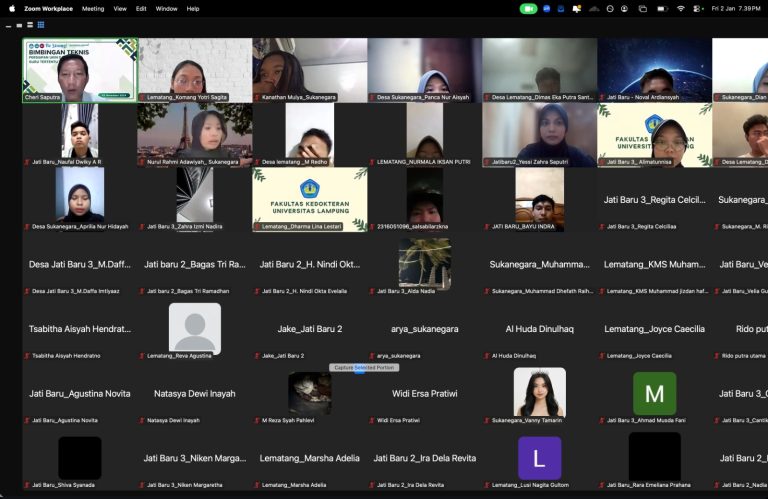Select the Fakultas Kedokteran Dharma Lina Lestari tile
The width and height of the screenshot is (768, 499).
coord(309,199)
